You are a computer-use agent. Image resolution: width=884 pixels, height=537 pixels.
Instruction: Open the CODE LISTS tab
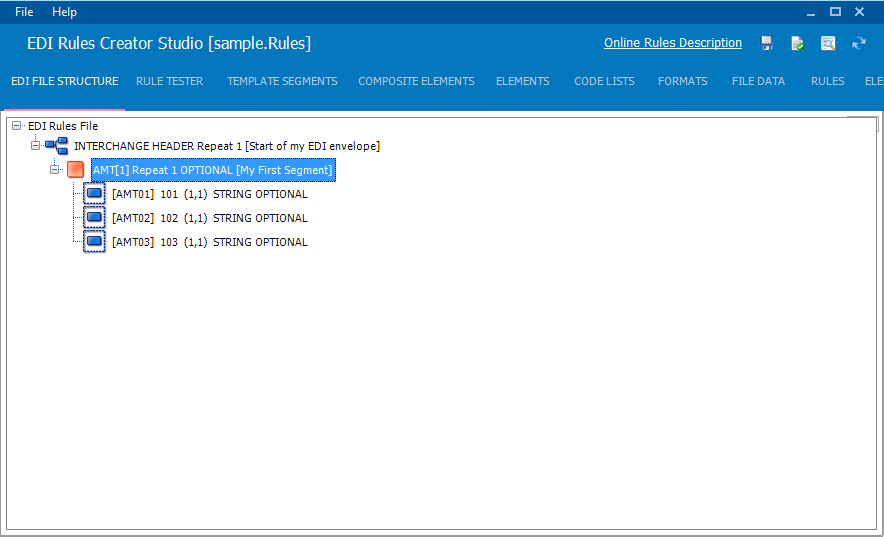pyautogui.click(x=604, y=81)
